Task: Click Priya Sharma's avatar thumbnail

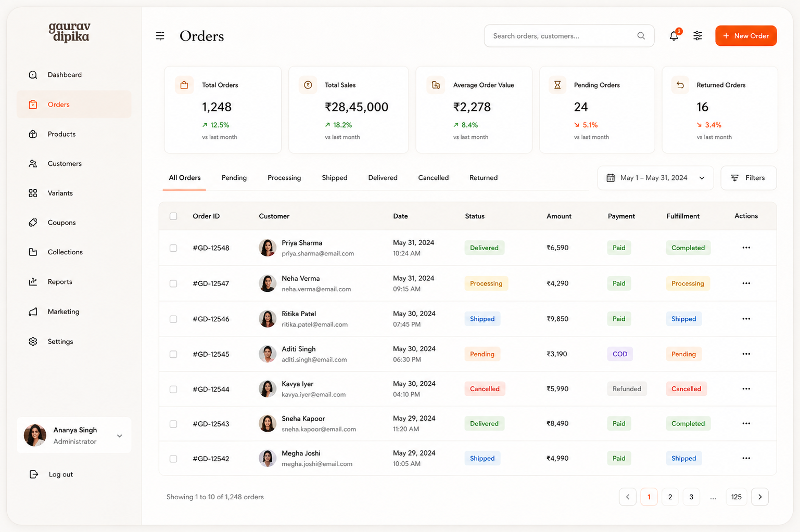Action: click(268, 248)
